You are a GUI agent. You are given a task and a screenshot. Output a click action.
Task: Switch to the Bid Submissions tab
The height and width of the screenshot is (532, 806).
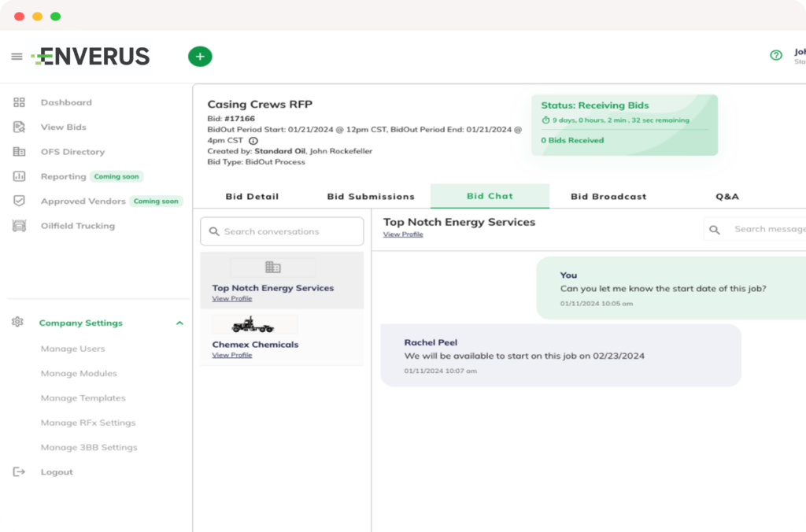click(371, 197)
